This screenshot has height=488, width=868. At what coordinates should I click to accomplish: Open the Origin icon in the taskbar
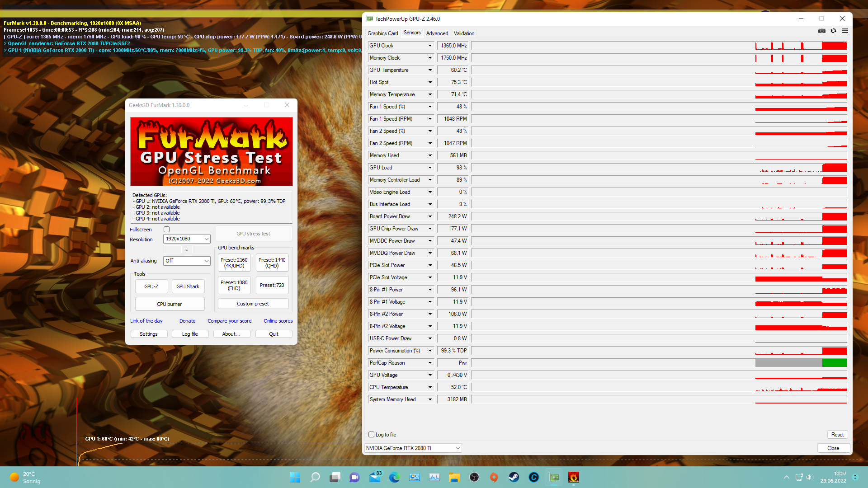click(x=494, y=477)
